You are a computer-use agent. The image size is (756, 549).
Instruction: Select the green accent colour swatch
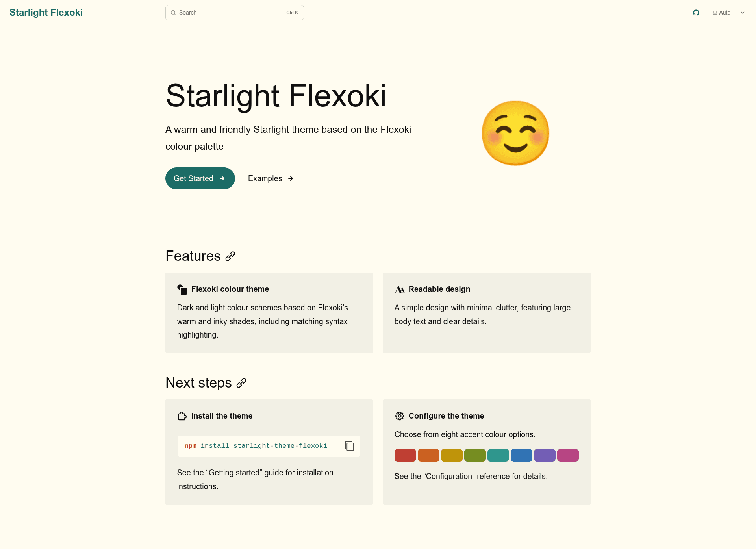coord(475,455)
